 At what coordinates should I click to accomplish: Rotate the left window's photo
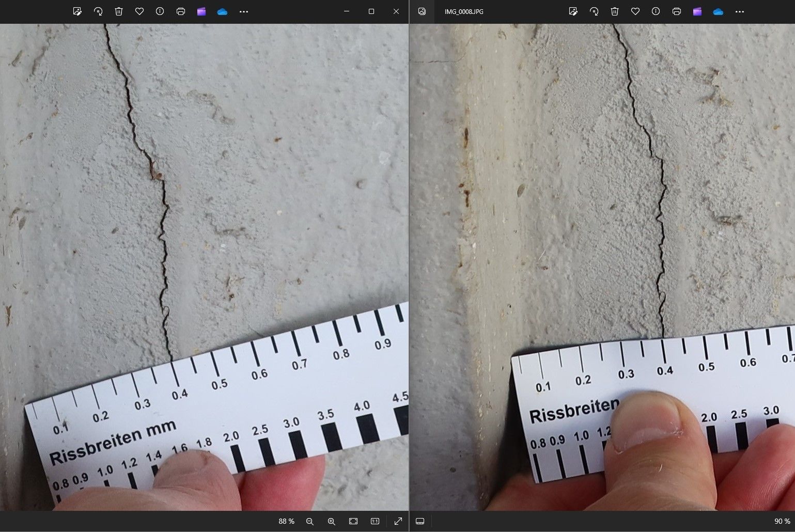pyautogui.click(x=98, y=11)
